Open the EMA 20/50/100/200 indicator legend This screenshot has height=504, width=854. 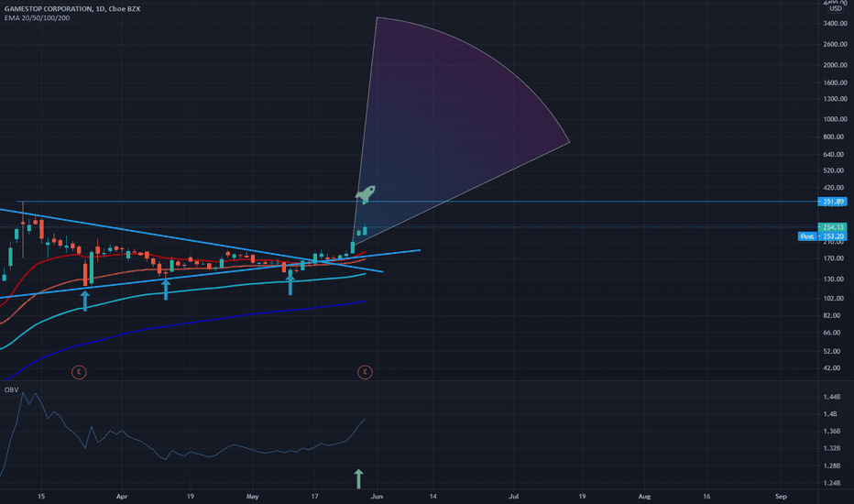pos(37,18)
